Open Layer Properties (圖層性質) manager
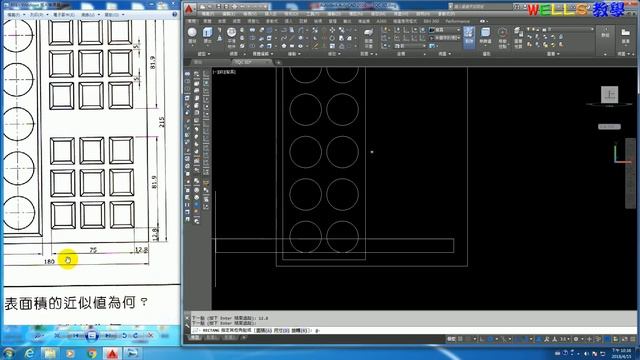 coord(518,37)
